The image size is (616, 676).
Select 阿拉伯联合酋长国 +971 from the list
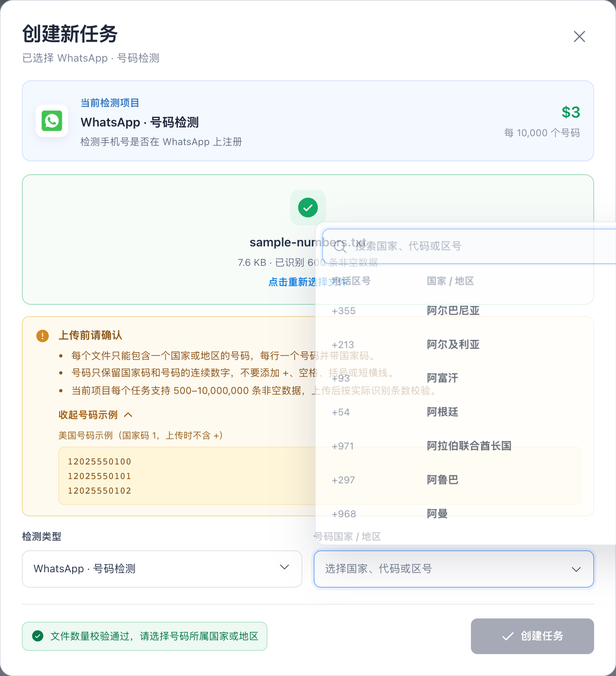point(466,446)
